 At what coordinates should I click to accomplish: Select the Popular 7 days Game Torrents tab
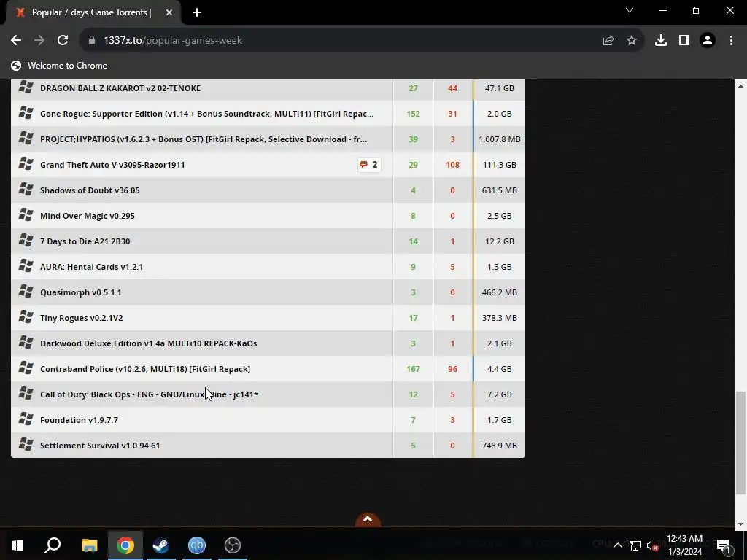coord(93,12)
